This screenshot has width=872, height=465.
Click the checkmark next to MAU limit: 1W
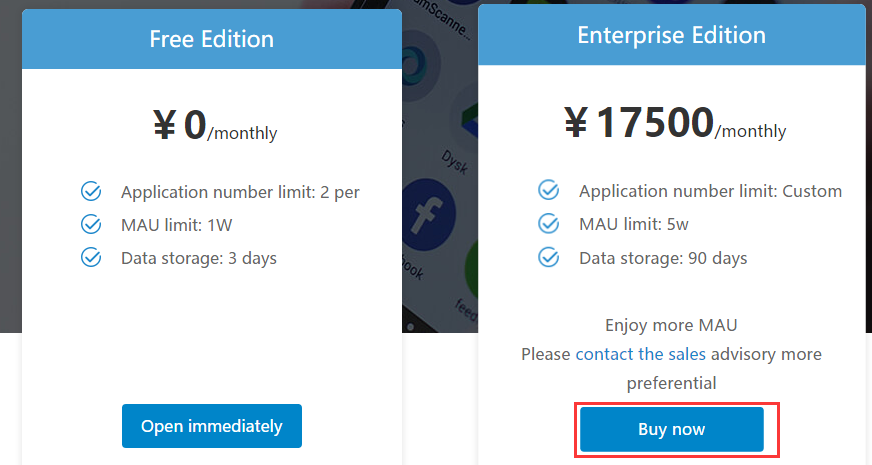[x=91, y=224]
